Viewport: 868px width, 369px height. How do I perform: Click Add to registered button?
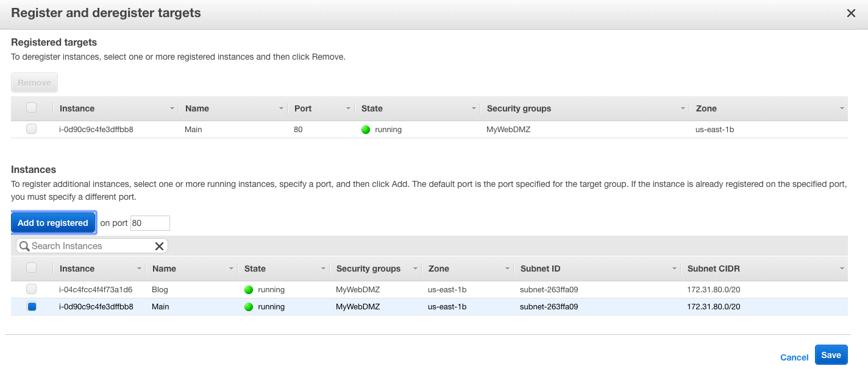pyautogui.click(x=53, y=223)
